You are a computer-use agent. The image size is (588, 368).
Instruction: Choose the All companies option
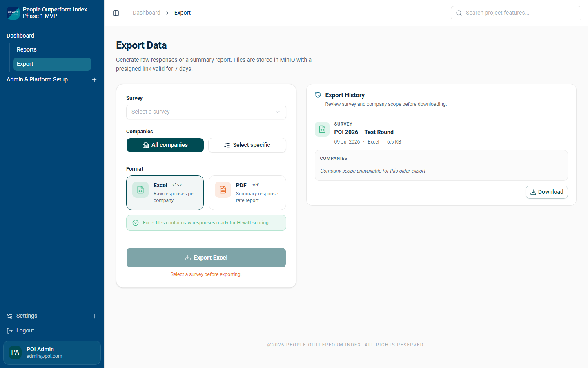pyautogui.click(x=165, y=145)
